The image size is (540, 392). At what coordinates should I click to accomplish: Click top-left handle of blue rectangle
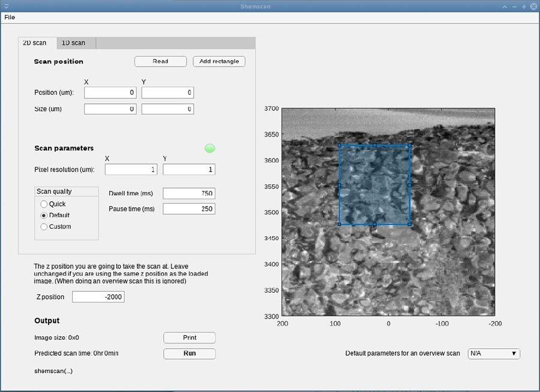click(x=340, y=145)
